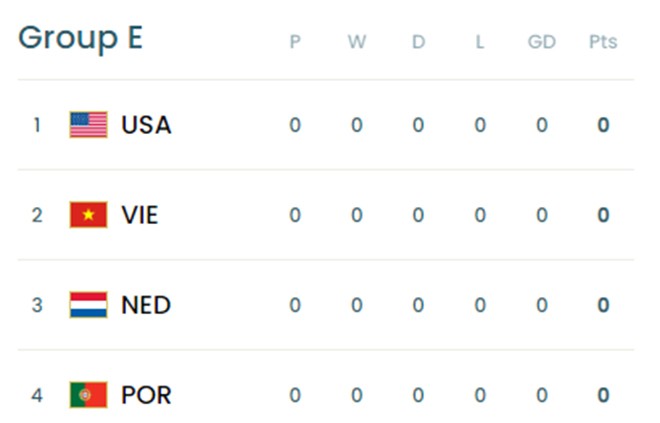Screen dimensions: 660x423
Task: Click the W column header
Action: pyautogui.click(x=357, y=42)
